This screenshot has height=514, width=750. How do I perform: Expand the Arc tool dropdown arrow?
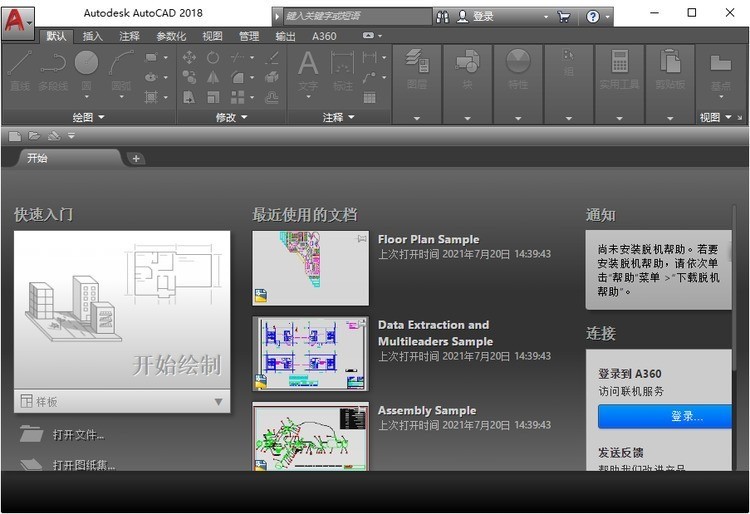click(121, 97)
